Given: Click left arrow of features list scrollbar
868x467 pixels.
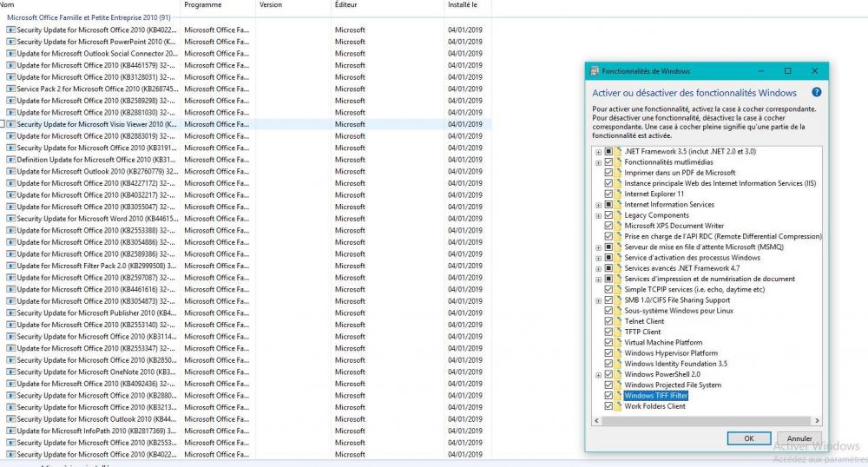Looking at the screenshot, I should (x=596, y=420).
